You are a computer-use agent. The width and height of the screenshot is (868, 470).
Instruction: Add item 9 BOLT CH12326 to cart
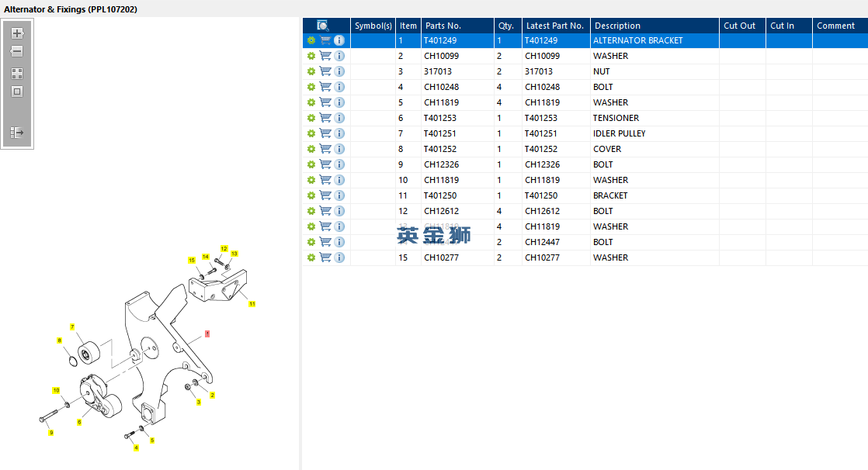(325, 164)
